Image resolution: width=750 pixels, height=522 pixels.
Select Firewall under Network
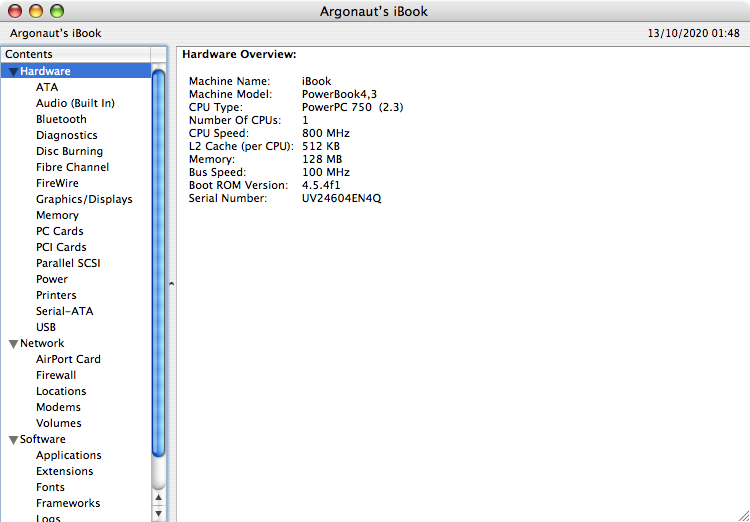56,375
